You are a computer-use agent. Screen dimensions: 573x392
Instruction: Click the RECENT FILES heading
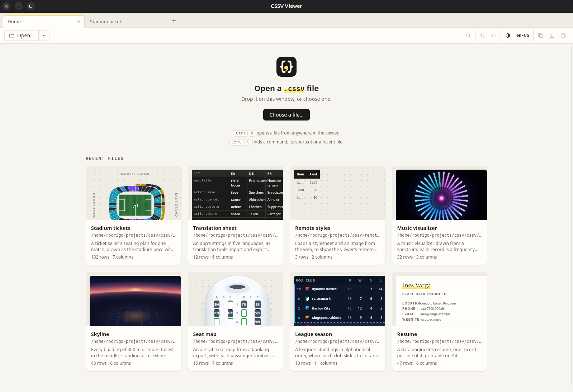point(105,159)
